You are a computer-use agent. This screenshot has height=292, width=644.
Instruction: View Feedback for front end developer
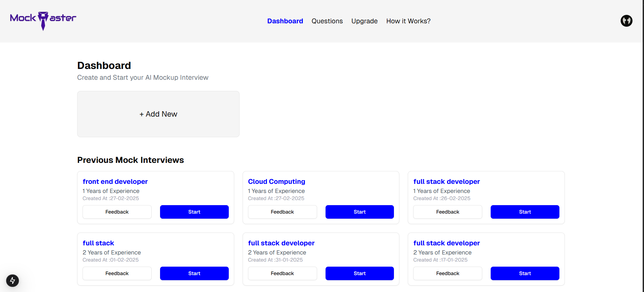117,212
